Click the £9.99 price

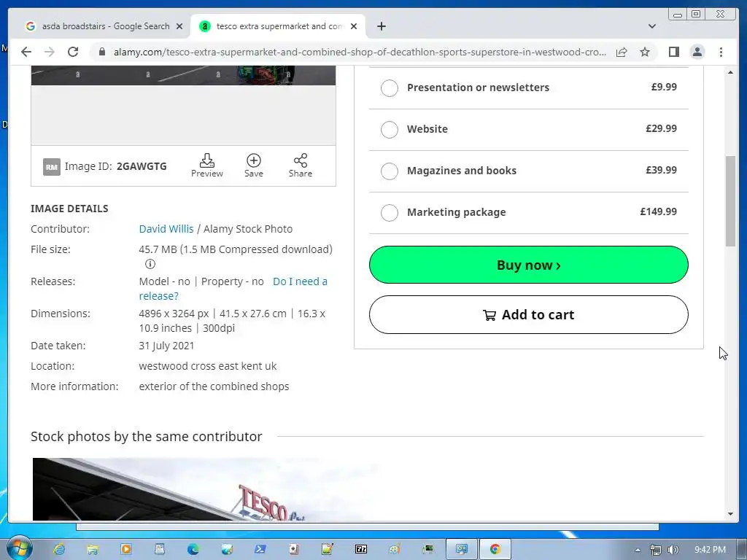664,87
